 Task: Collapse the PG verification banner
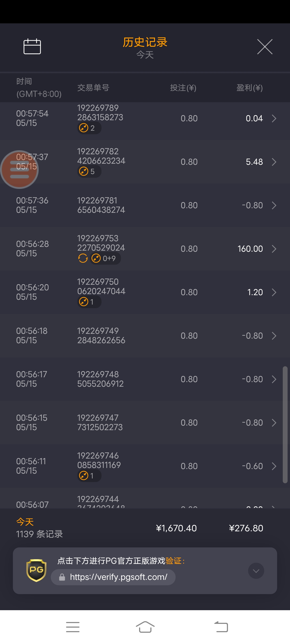256,571
